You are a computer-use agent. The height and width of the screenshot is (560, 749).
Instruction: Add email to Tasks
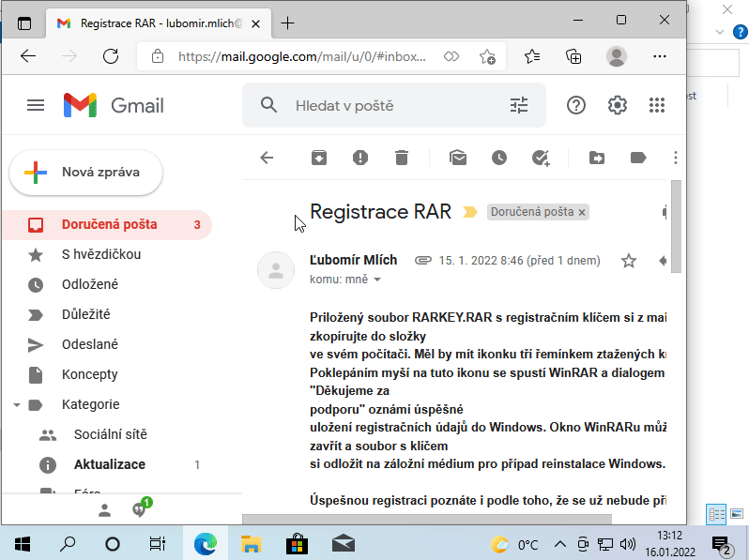pos(541,158)
